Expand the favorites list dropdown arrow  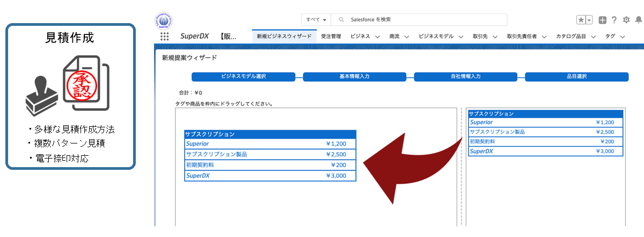[x=589, y=20]
